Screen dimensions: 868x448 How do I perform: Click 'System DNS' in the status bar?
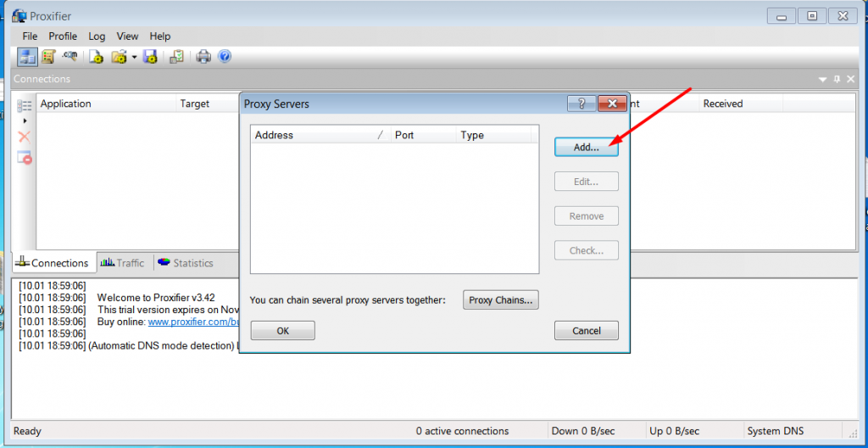pos(775,431)
